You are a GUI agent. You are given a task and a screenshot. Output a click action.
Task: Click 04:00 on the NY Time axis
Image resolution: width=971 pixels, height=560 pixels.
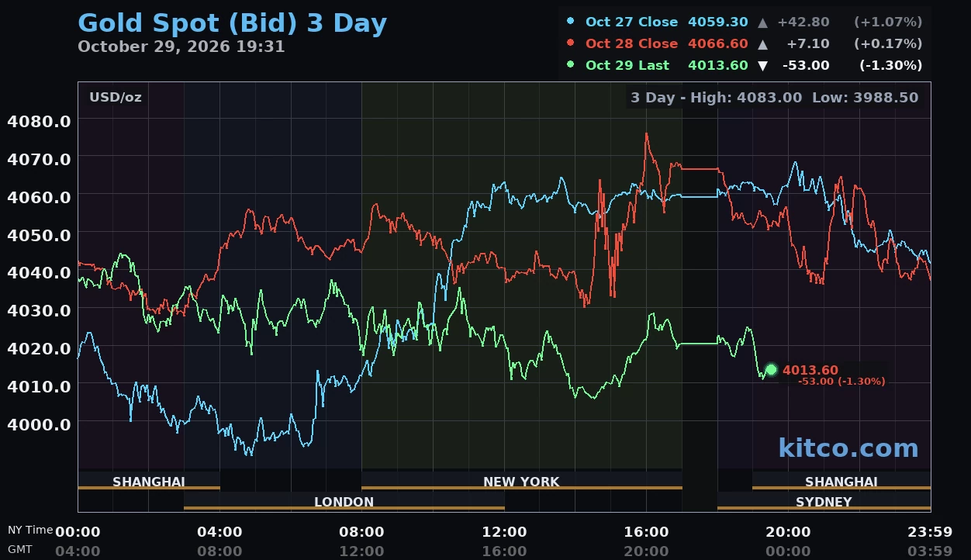tap(219, 532)
